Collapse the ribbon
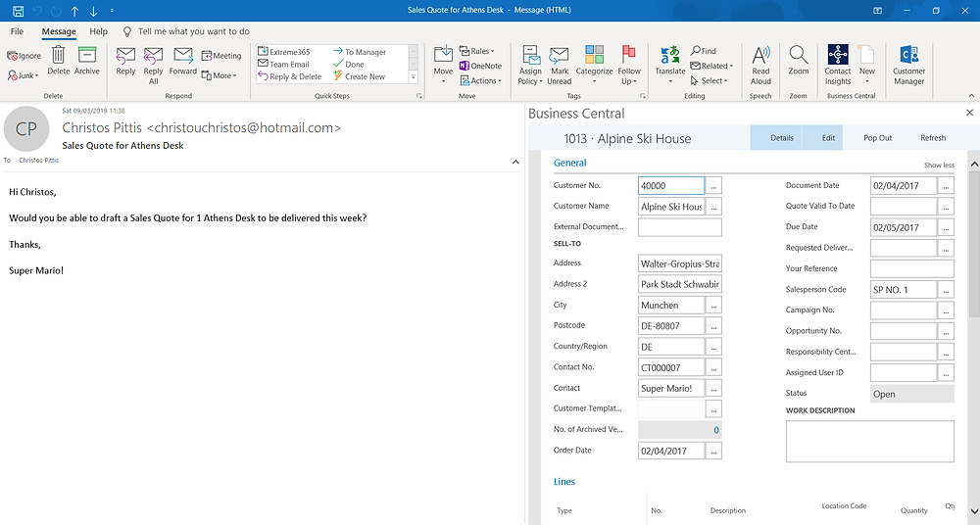Image resolution: width=980 pixels, height=525 pixels. [x=971, y=96]
